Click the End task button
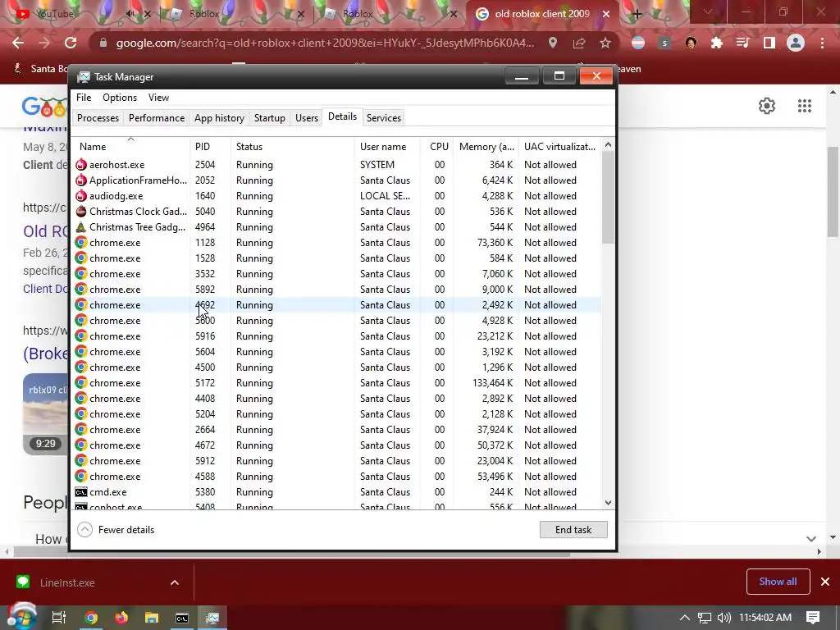This screenshot has width=840, height=630. (573, 530)
